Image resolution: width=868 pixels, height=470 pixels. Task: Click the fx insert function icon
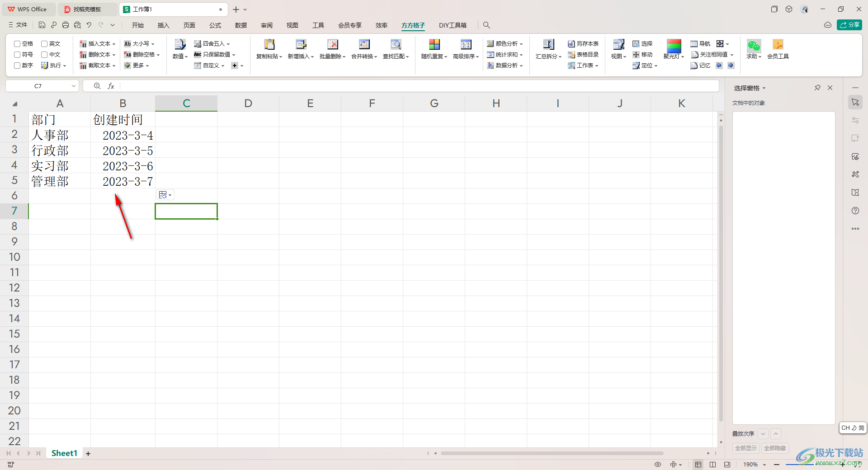[111, 86]
